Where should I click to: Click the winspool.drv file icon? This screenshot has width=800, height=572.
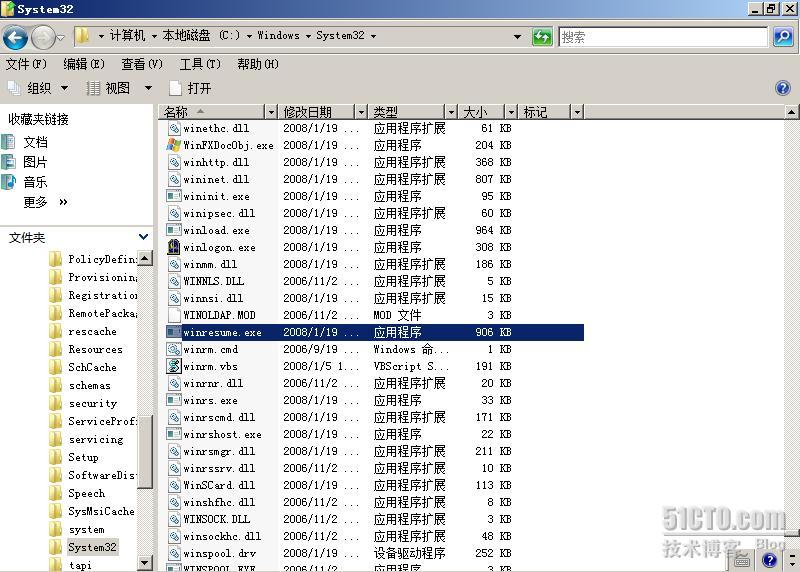(x=174, y=553)
